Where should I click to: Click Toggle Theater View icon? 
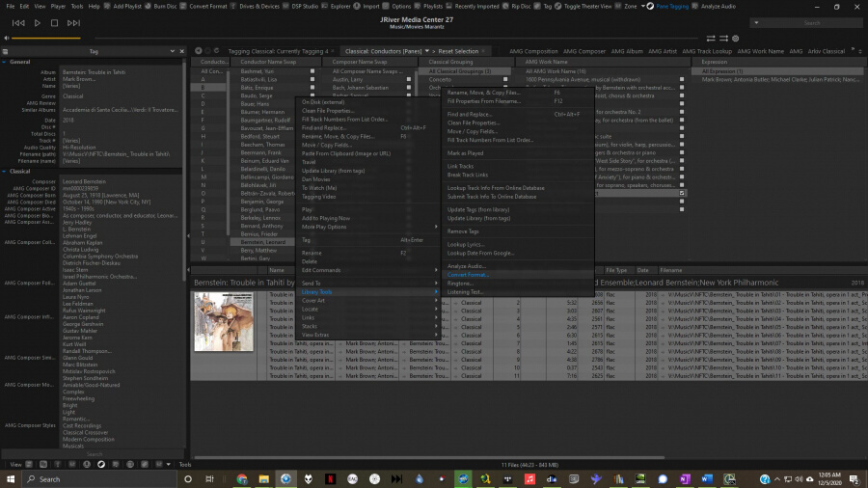558,6
